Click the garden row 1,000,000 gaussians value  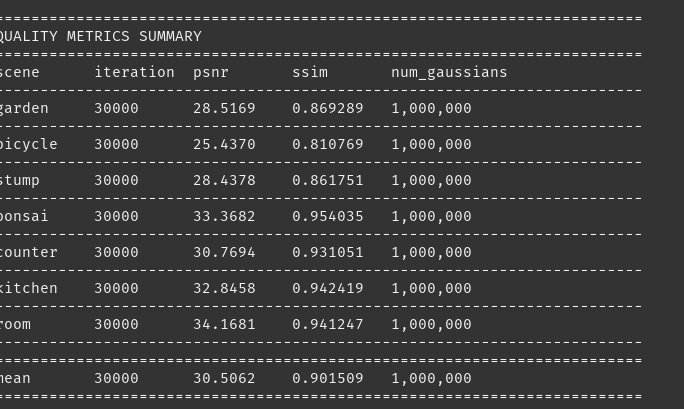(431, 109)
